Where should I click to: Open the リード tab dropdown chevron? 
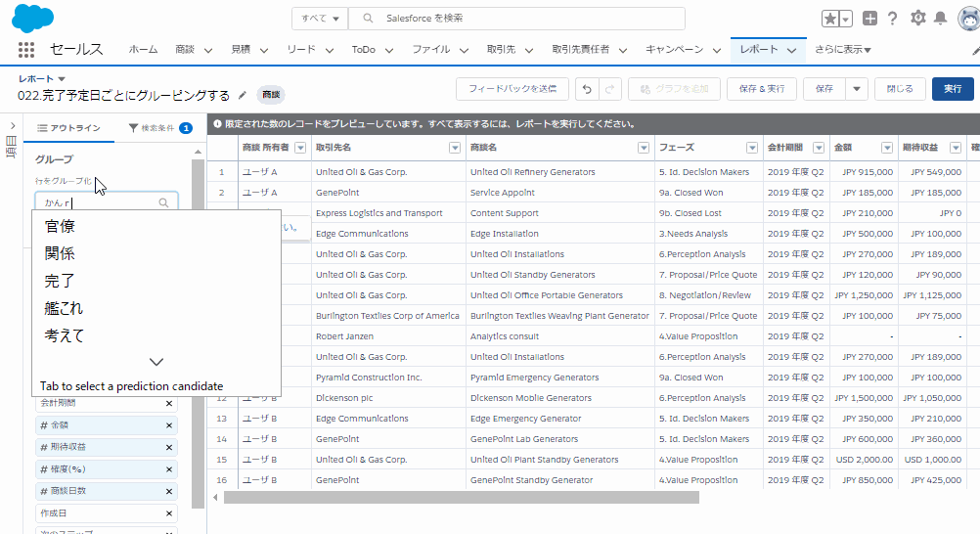coord(330,50)
